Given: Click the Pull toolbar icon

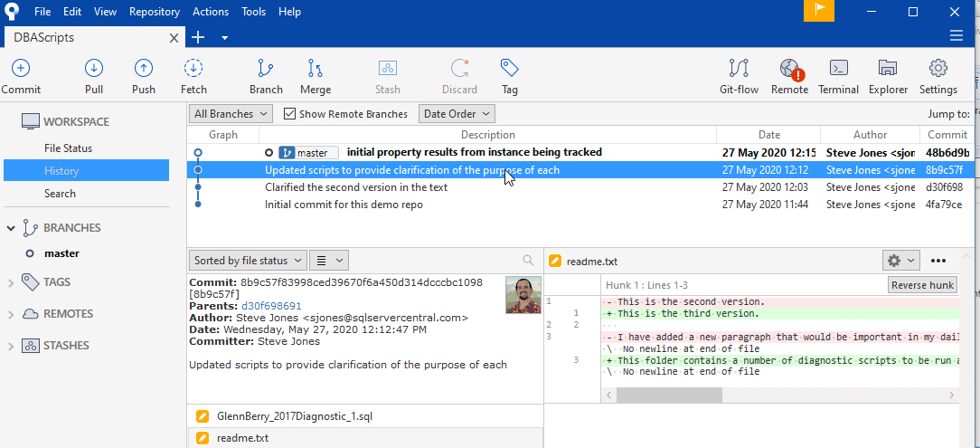Looking at the screenshot, I should point(94,69).
